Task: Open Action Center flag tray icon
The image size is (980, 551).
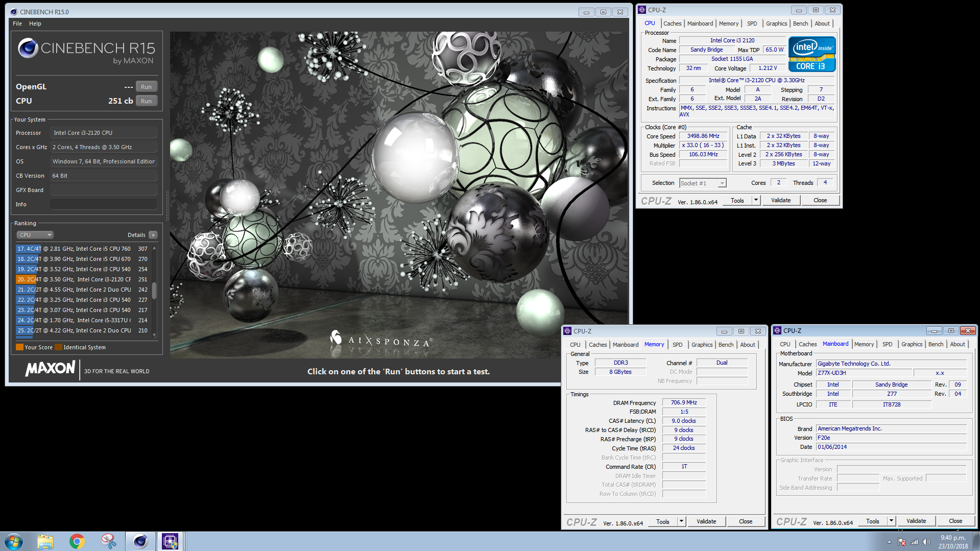Action: [x=902, y=542]
